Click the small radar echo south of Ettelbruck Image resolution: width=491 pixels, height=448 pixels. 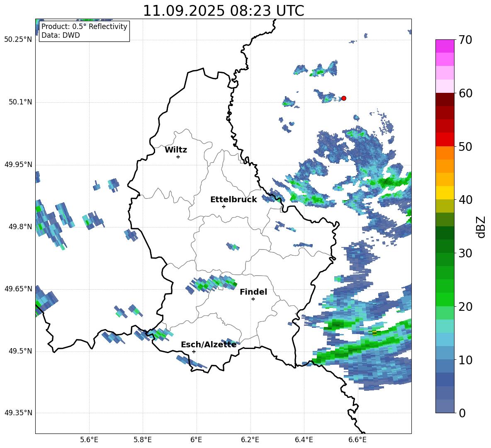tap(233, 246)
